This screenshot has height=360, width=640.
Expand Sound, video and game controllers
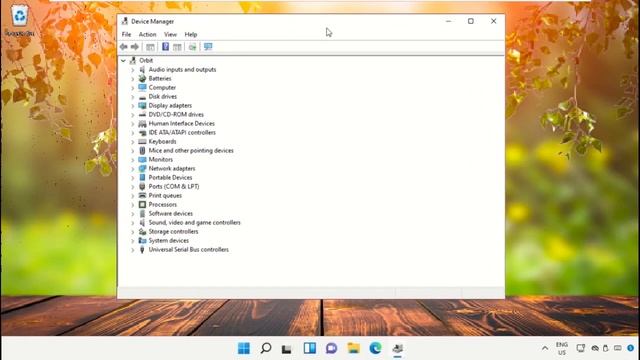point(133,223)
